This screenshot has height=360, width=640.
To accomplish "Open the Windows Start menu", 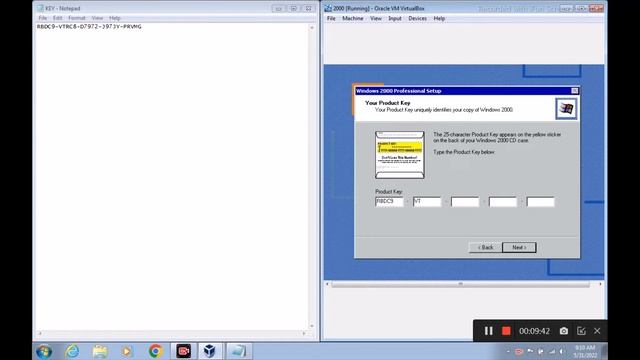I will (x=44, y=351).
